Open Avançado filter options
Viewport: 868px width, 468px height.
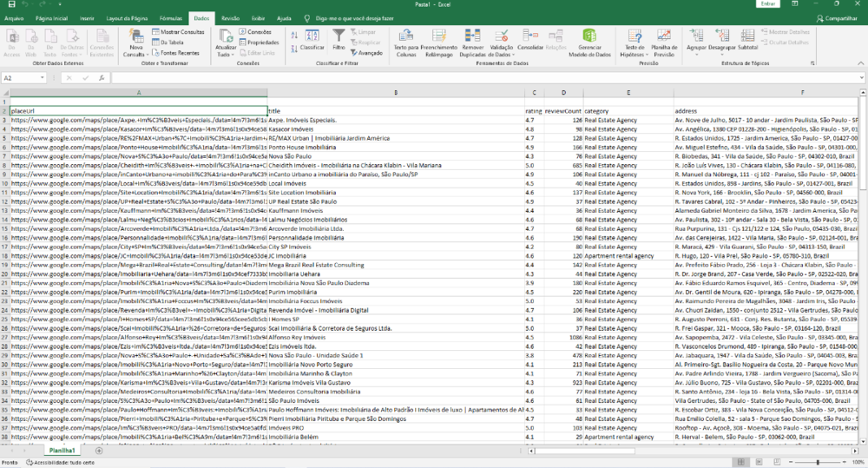366,53
